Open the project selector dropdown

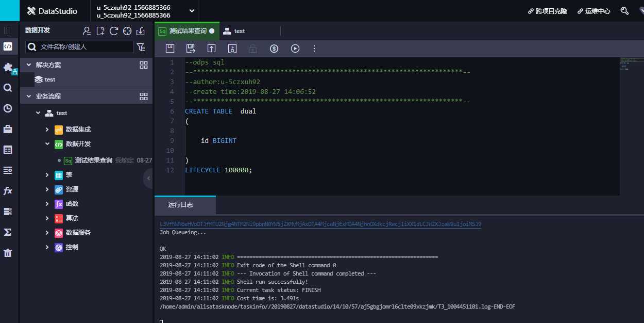[x=145, y=11]
